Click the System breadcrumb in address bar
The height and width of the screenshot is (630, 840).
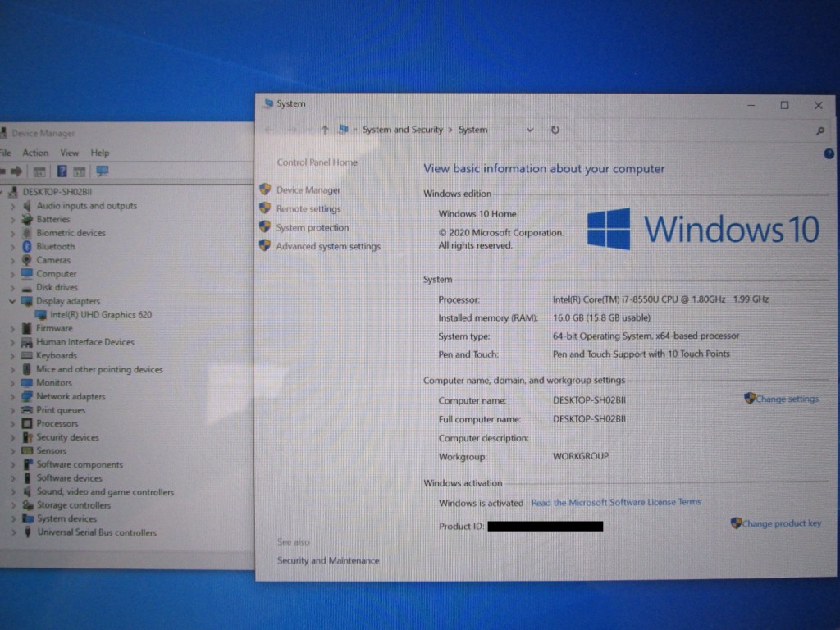tap(472, 130)
